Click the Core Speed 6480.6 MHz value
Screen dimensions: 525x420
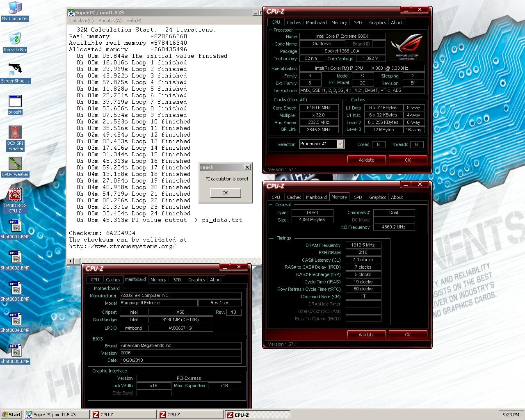tap(319, 107)
